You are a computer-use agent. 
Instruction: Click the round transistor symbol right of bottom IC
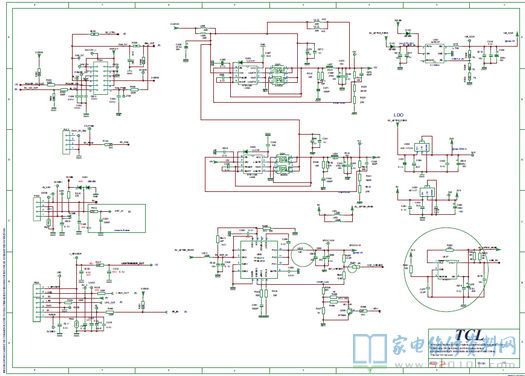352,267
